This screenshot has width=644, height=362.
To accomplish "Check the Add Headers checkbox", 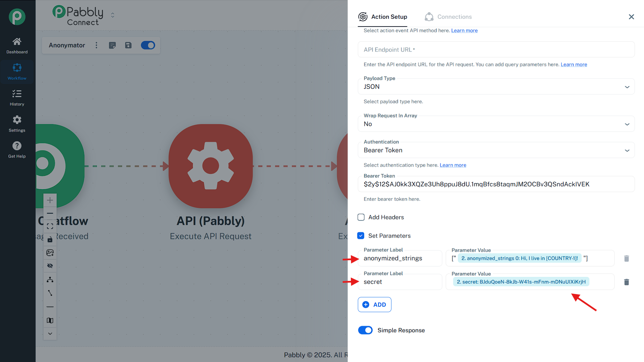I will click(361, 217).
